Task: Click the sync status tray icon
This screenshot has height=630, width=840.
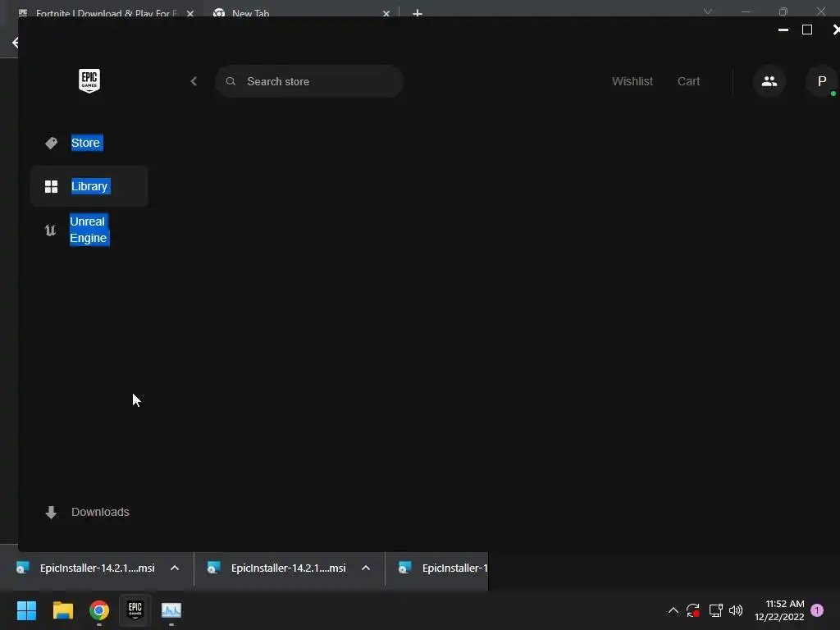Action: click(693, 610)
